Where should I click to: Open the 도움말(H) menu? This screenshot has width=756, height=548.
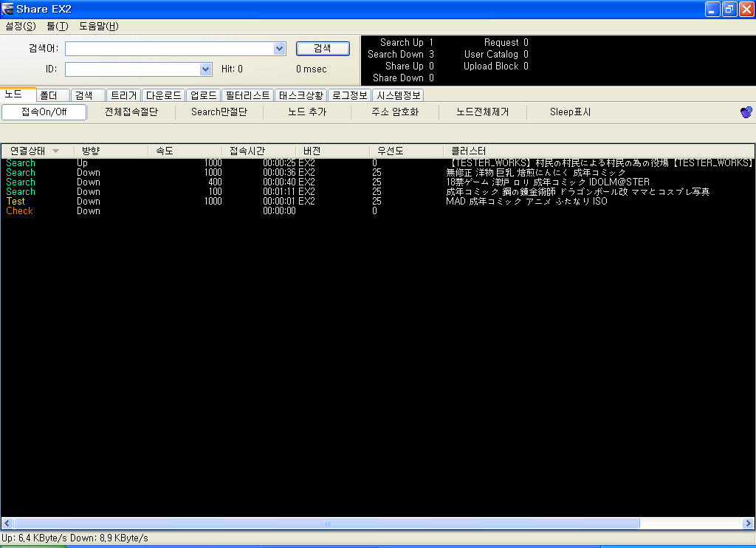98,26
